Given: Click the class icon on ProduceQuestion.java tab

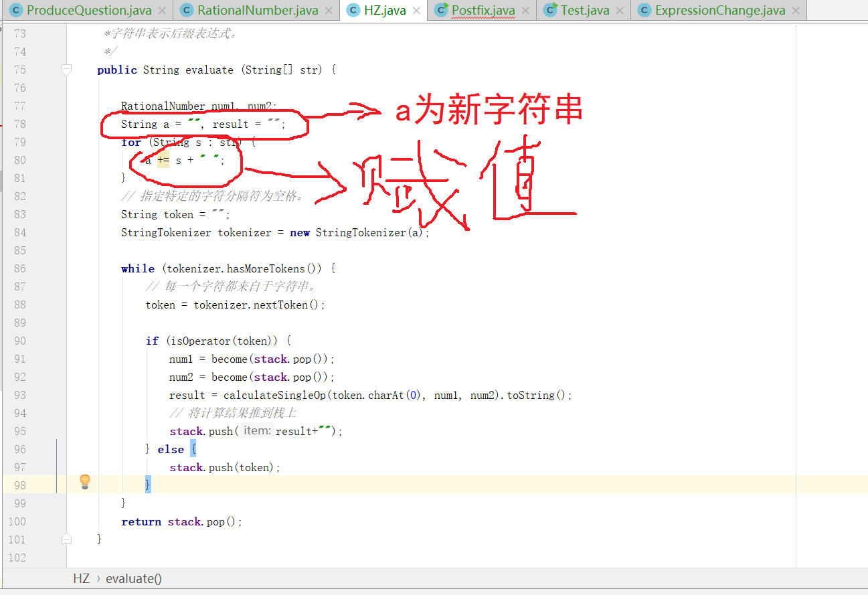Looking at the screenshot, I should 16,10.
